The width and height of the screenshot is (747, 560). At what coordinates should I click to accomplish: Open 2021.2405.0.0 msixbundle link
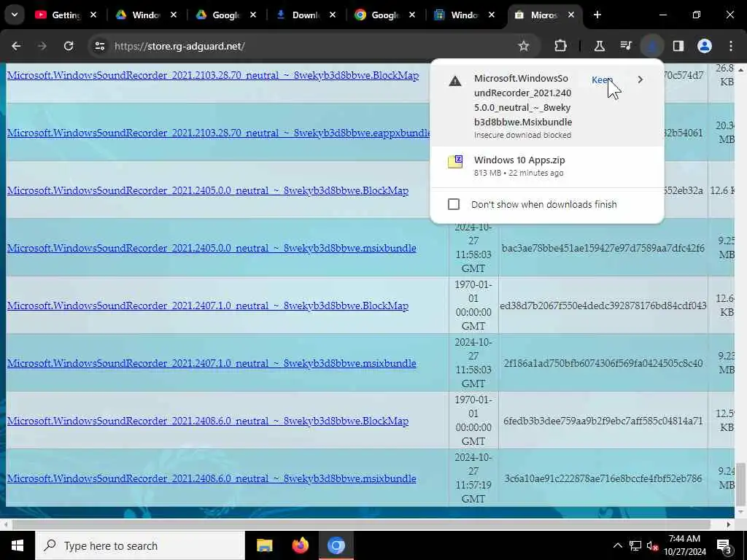[x=212, y=248]
